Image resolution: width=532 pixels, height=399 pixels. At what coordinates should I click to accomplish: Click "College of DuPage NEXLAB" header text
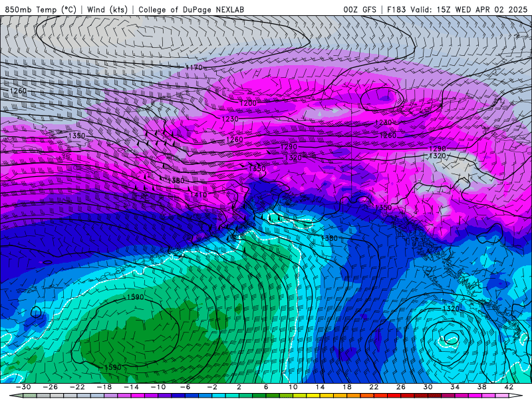[x=191, y=9]
